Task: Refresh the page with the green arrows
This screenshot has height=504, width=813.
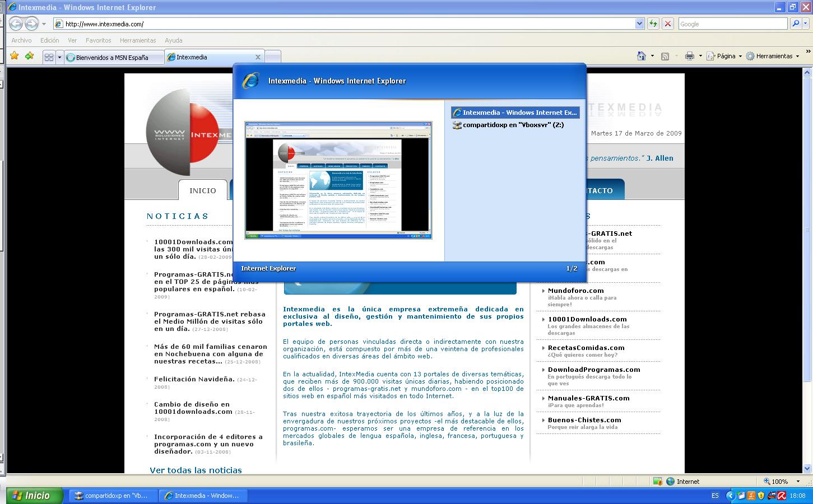Action: pyautogui.click(x=653, y=24)
